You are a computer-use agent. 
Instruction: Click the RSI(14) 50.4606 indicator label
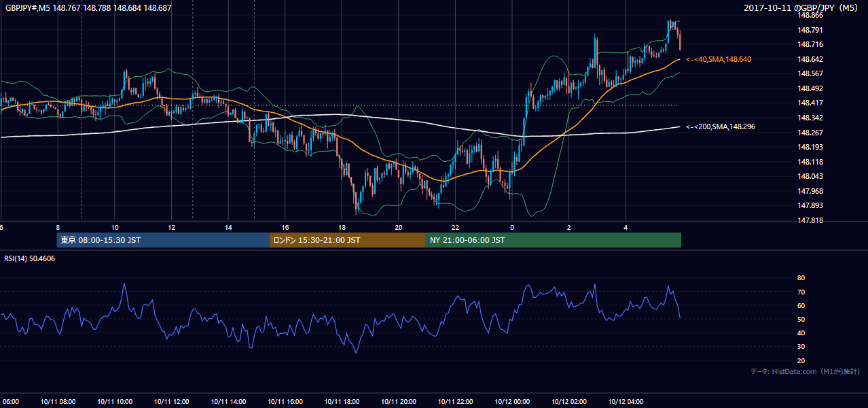point(30,258)
